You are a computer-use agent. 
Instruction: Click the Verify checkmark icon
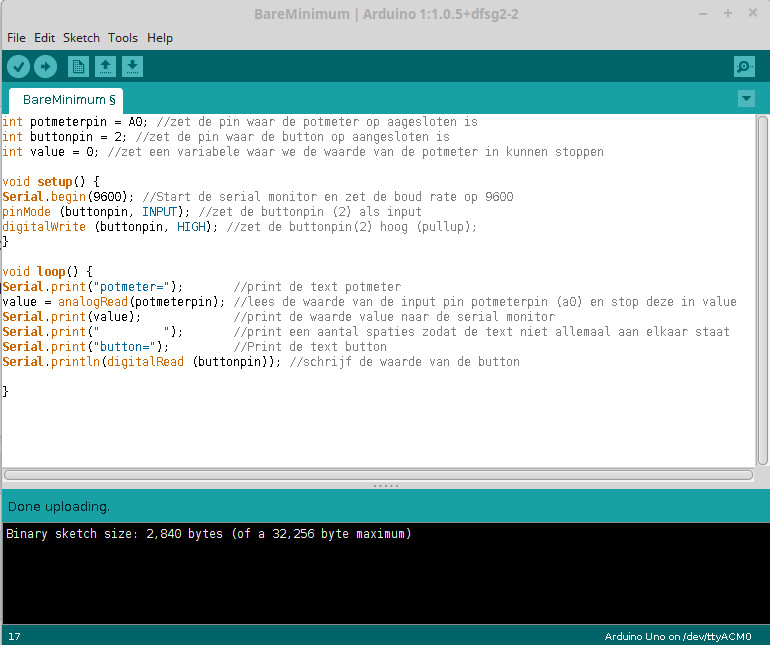[18, 67]
